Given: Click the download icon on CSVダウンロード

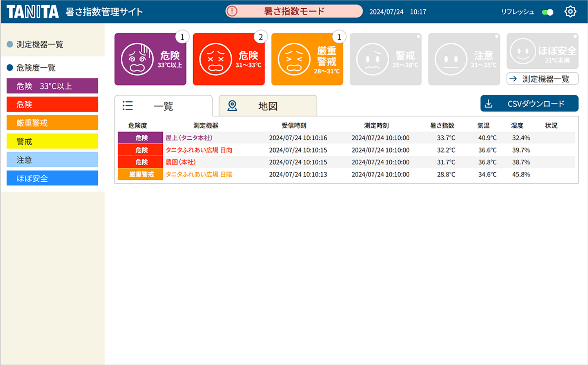Looking at the screenshot, I should pos(488,103).
